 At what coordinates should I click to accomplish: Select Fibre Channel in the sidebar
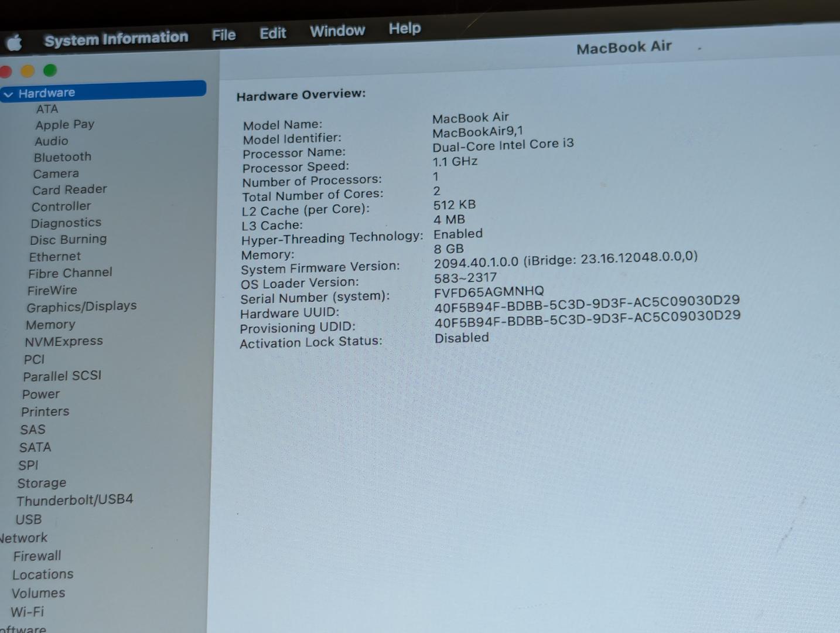pos(70,273)
